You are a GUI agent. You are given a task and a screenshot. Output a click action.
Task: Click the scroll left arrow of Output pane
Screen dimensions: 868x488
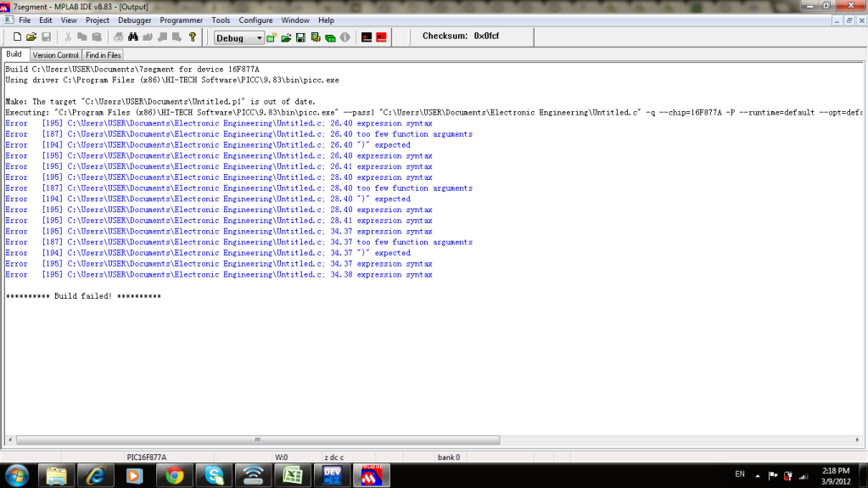point(10,440)
